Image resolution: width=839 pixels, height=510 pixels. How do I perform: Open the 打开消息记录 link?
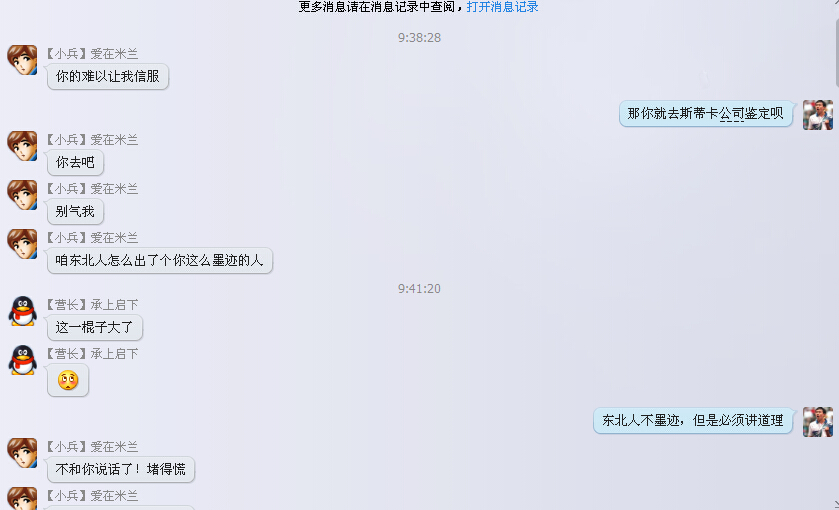(x=502, y=7)
